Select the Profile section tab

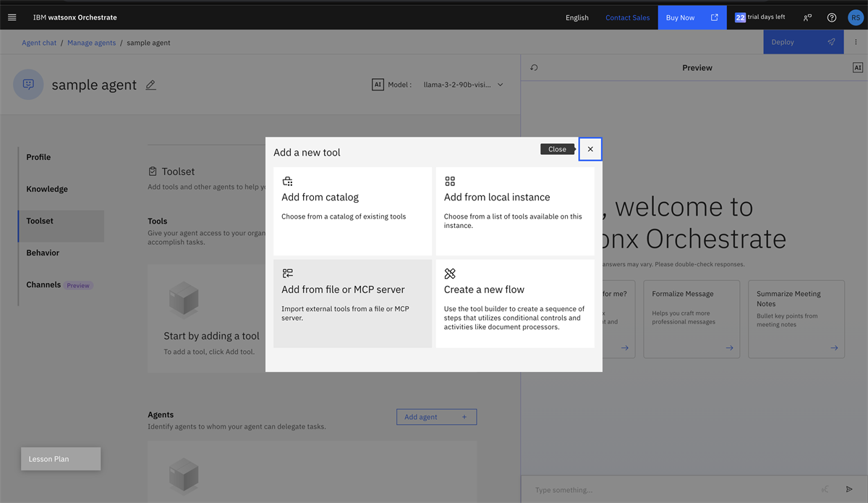pos(61,157)
